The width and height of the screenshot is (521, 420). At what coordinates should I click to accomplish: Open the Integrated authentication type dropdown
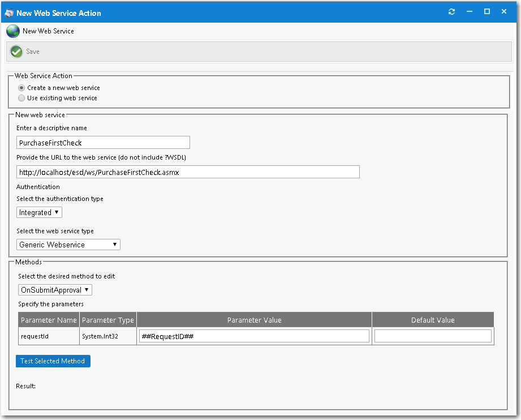tap(39, 213)
